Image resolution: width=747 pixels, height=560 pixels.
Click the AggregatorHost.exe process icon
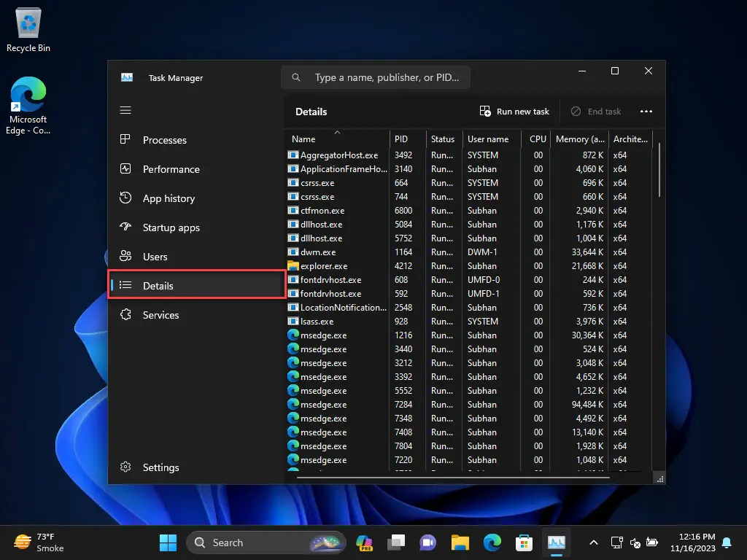293,155
